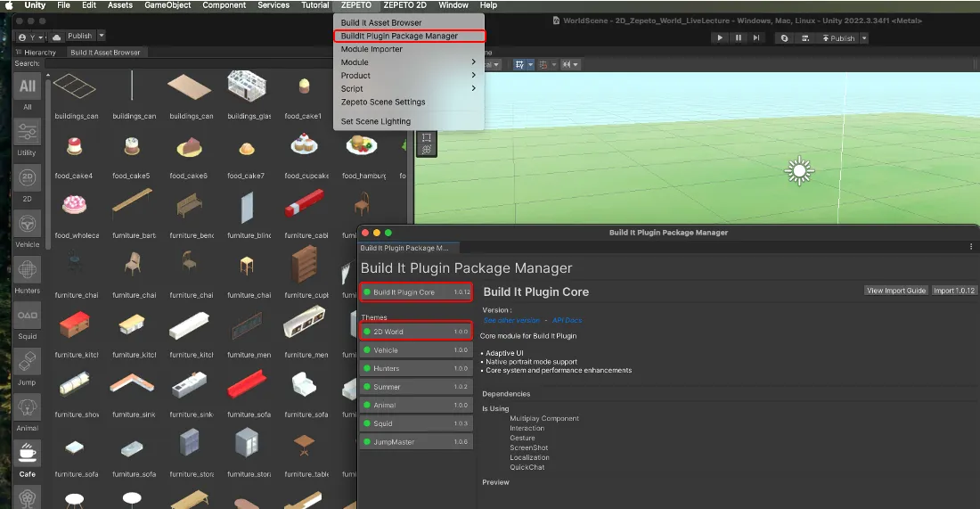
Task: Choose Module Importer menu entry
Action: (x=409, y=49)
